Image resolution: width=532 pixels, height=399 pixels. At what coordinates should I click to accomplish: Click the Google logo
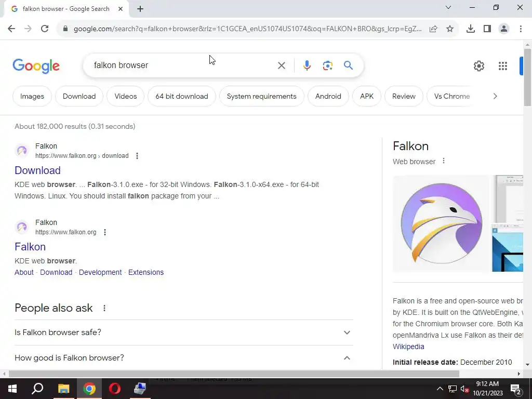[36, 66]
